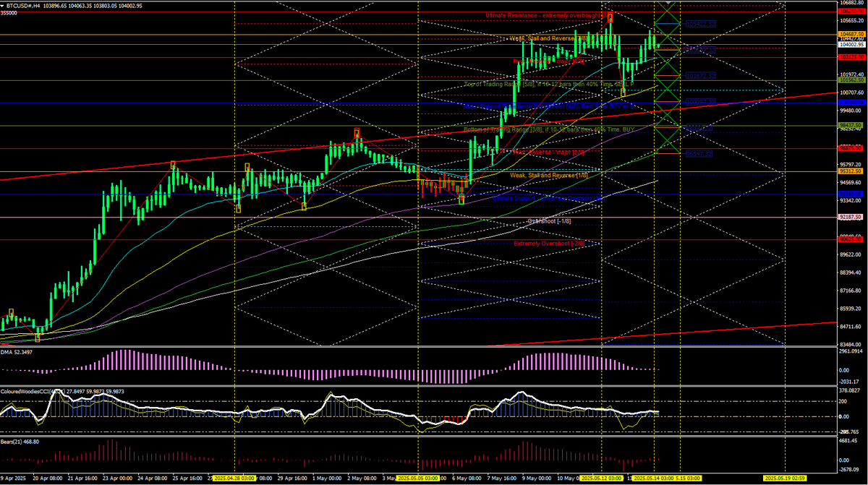The image size is (868, 485).
Task: Select the boxed 100097.32 level label
Action: [700, 101]
